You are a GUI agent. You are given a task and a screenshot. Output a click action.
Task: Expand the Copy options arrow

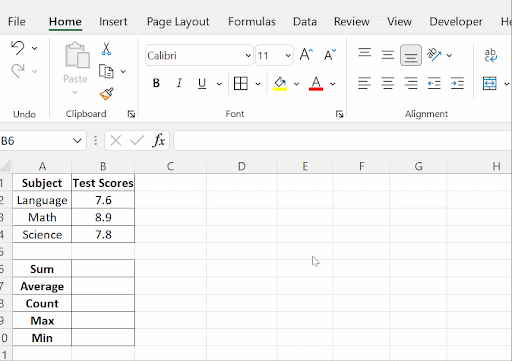pos(123,71)
